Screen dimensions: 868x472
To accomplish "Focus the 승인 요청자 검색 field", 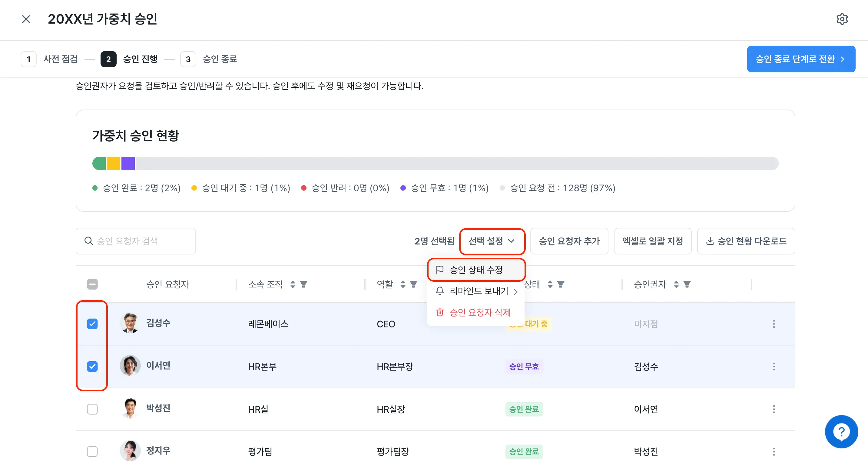I will pos(135,241).
